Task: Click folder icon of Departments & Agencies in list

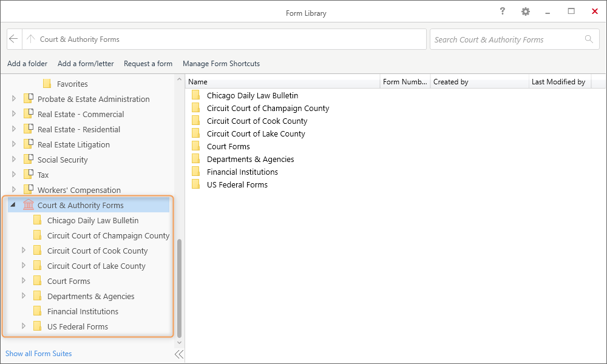Action: (196, 159)
